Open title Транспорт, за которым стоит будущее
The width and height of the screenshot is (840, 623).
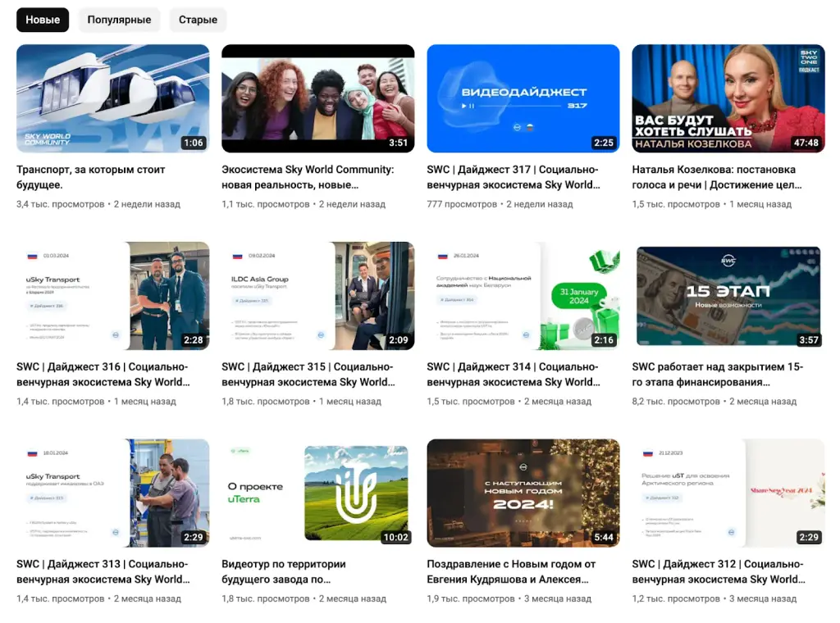point(91,177)
